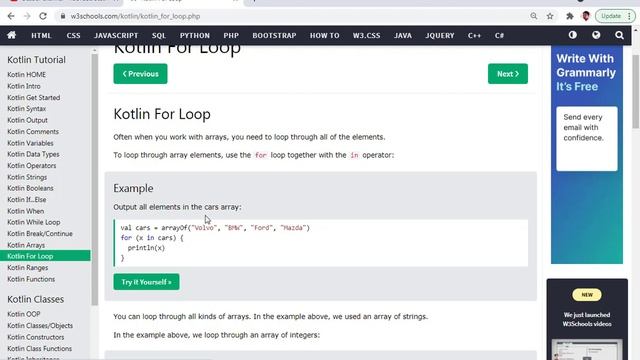The height and width of the screenshot is (360, 640).
Task: Open Kotlin OOP in sidebar
Action: coord(24,314)
